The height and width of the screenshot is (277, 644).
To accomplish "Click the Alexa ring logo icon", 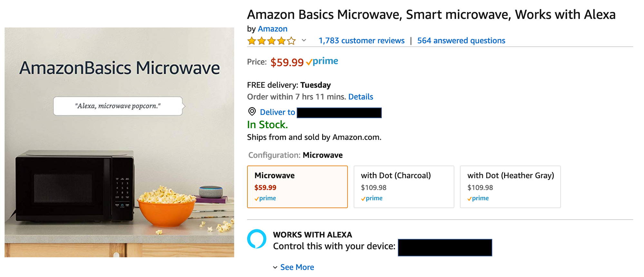I will [257, 239].
